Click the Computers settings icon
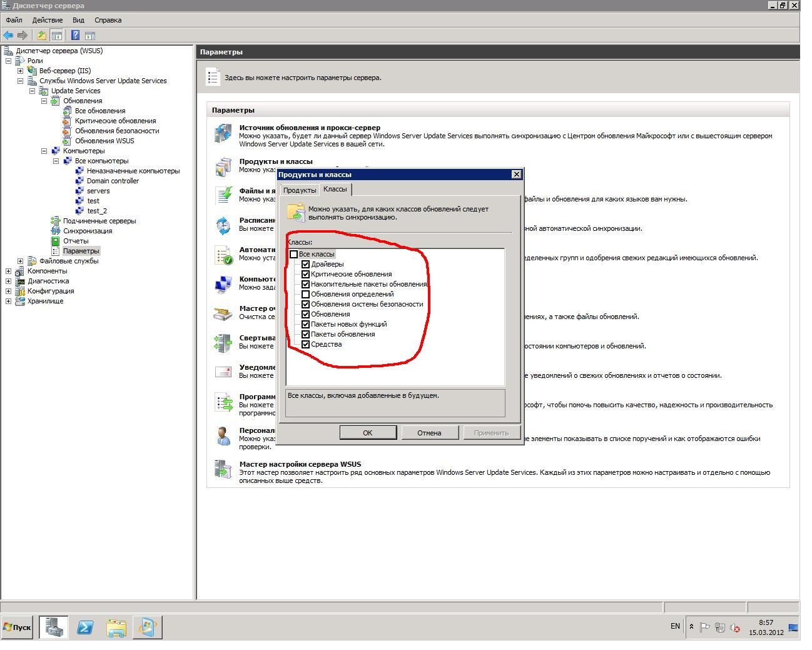This screenshot has height=650, width=812. point(223,284)
